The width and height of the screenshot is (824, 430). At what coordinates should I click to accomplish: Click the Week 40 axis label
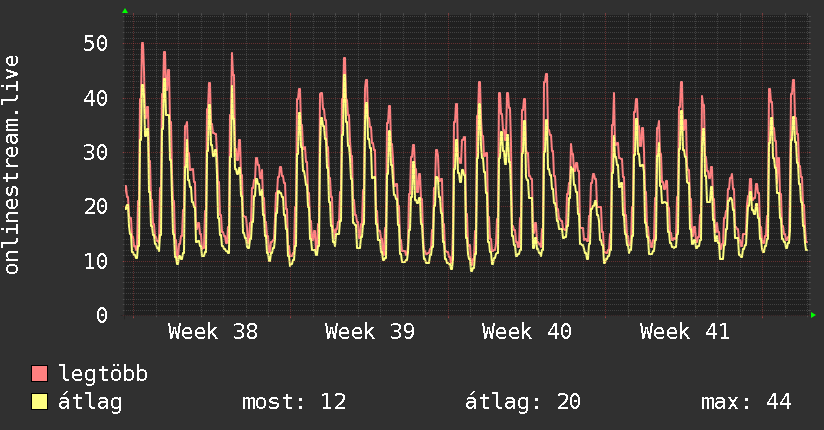pyautogui.click(x=527, y=332)
